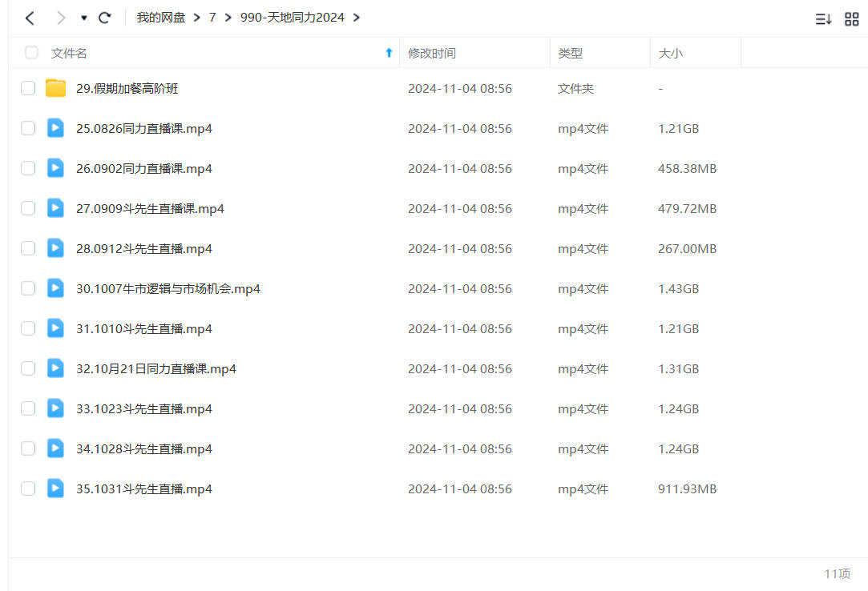Click video icon of 27.0909斗先生直播课.mp4
Screen dimensions: 868x591
tap(55, 208)
